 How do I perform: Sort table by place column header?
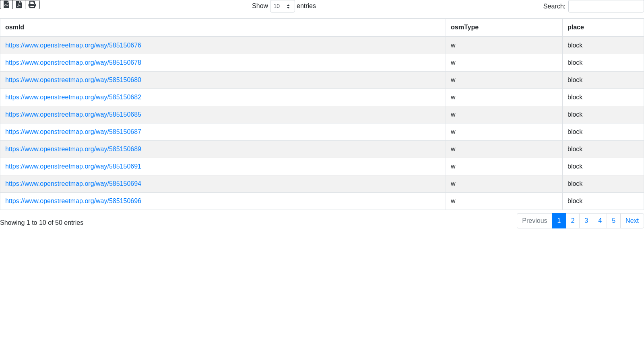pyautogui.click(x=576, y=27)
